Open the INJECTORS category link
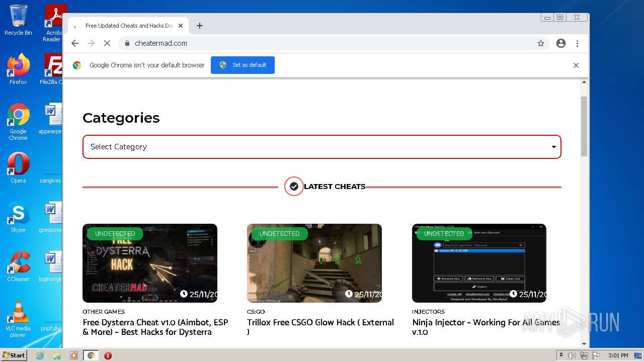Viewport: 644px width, 362px height. 428,312
